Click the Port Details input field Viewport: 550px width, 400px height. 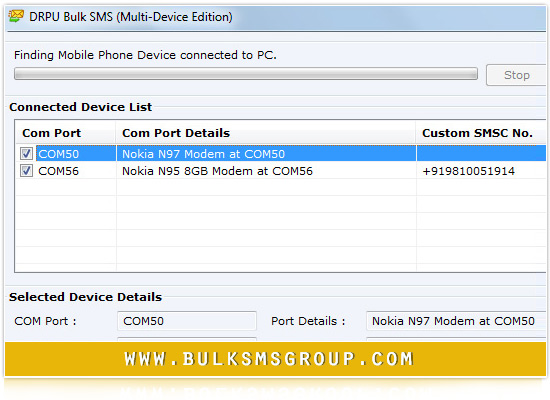pos(456,321)
